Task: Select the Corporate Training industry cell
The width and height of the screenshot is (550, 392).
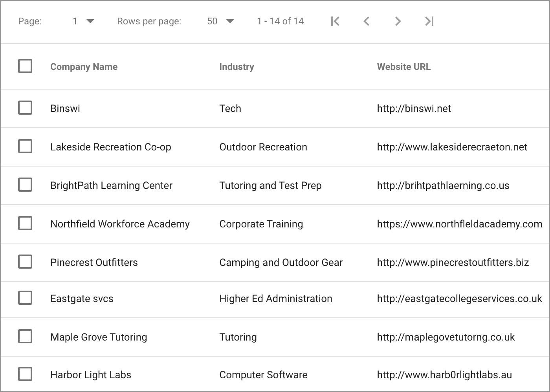Action: tap(261, 224)
